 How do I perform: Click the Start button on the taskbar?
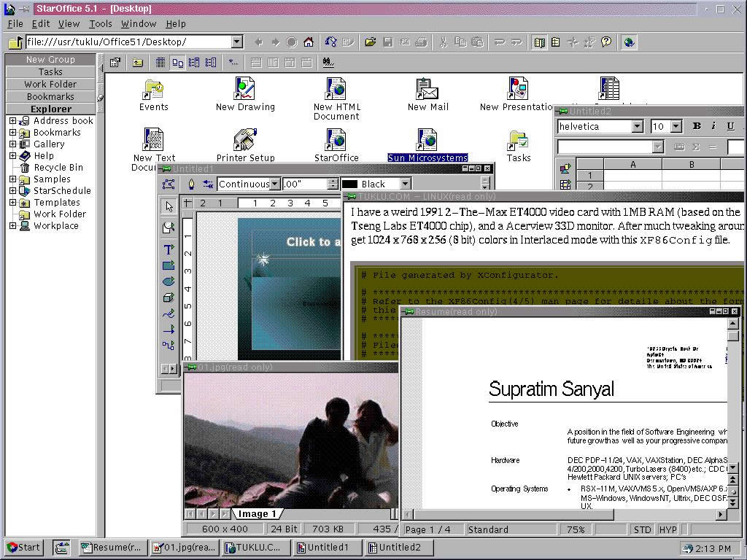(x=24, y=548)
